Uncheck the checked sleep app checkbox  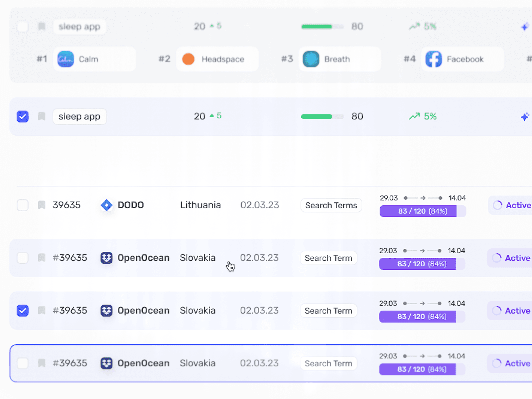(23, 116)
